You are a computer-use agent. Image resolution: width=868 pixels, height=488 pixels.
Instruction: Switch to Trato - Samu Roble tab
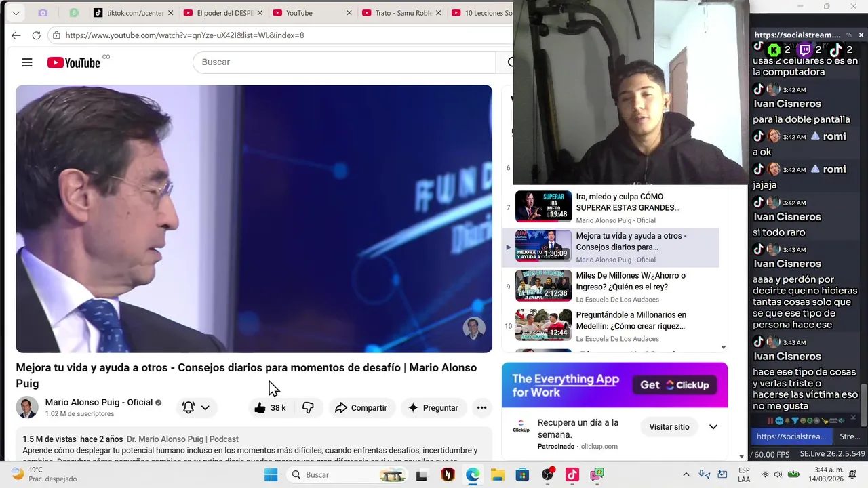coord(401,13)
